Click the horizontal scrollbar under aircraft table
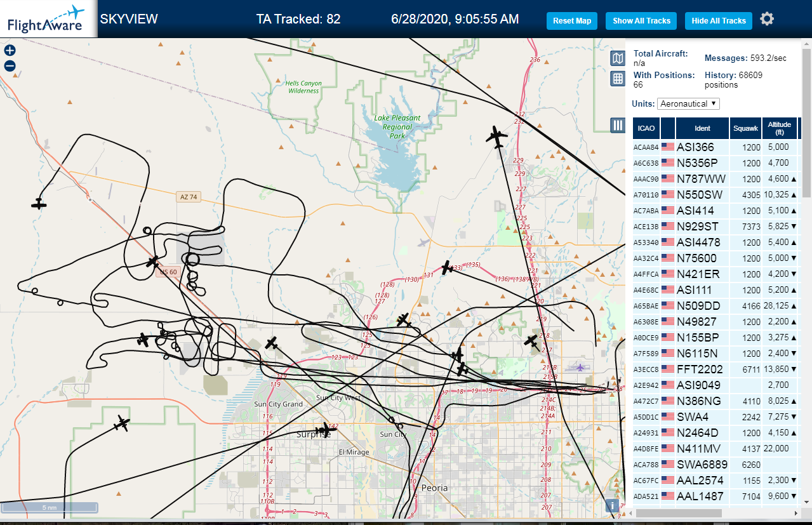 [x=679, y=513]
